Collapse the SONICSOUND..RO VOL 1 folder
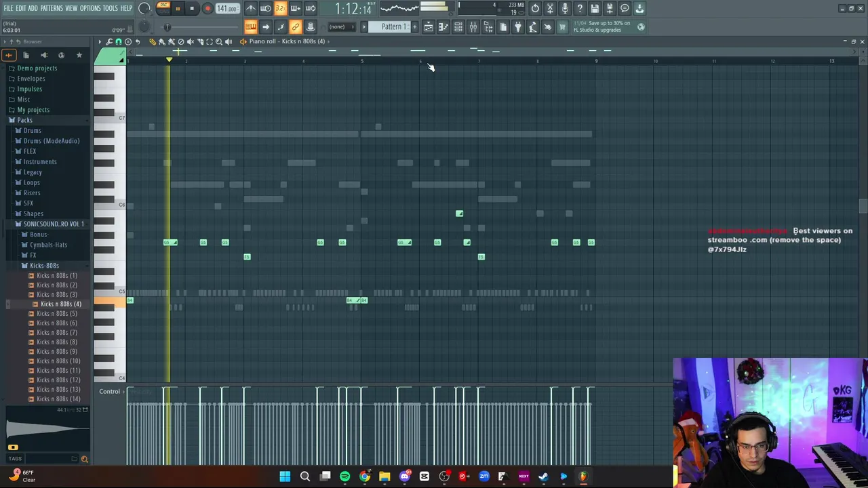The height and width of the screenshot is (488, 868). pos(53,224)
